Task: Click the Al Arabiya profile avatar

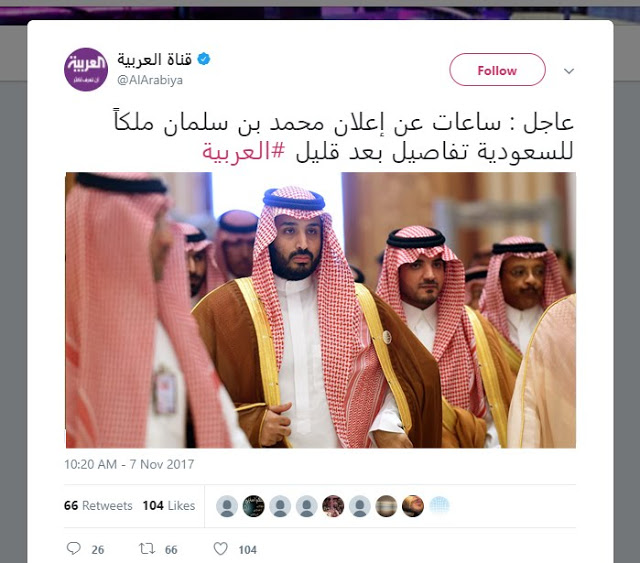Action: 86,69
